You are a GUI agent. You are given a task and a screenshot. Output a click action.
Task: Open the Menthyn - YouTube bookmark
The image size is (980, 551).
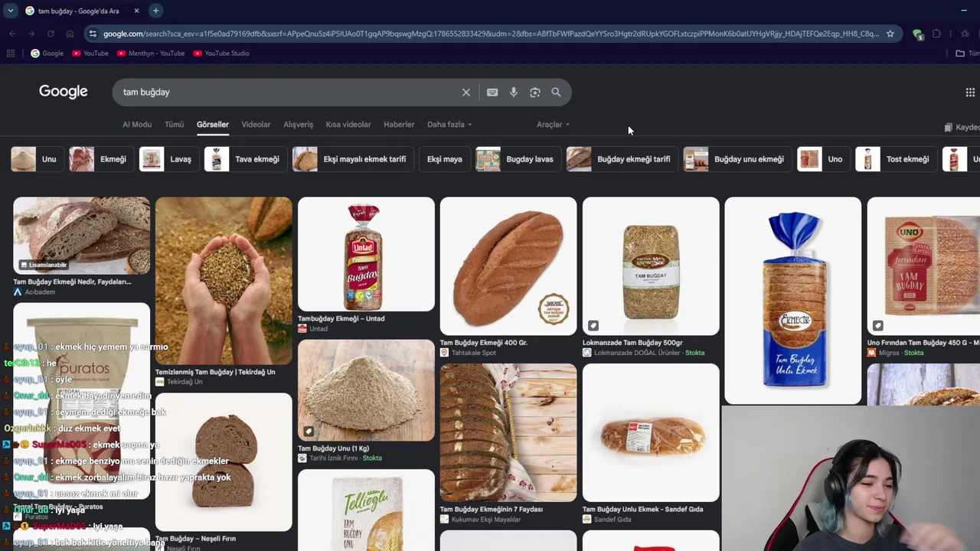pyautogui.click(x=151, y=54)
